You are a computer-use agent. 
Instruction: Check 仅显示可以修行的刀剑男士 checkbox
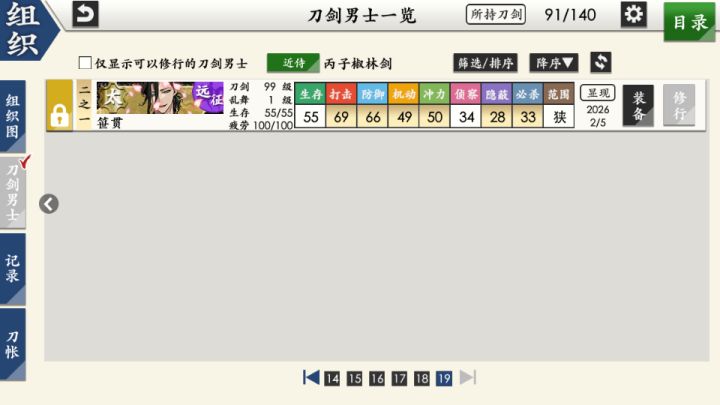point(85,62)
